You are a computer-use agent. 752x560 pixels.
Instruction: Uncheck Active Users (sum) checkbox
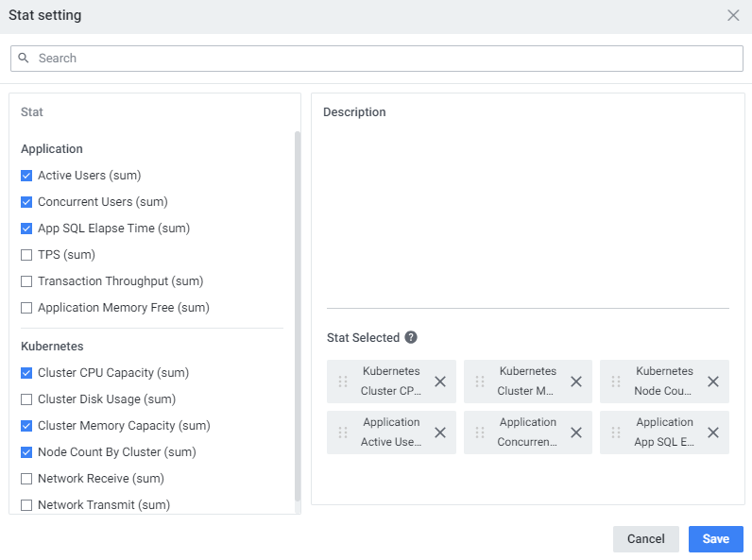click(x=26, y=176)
